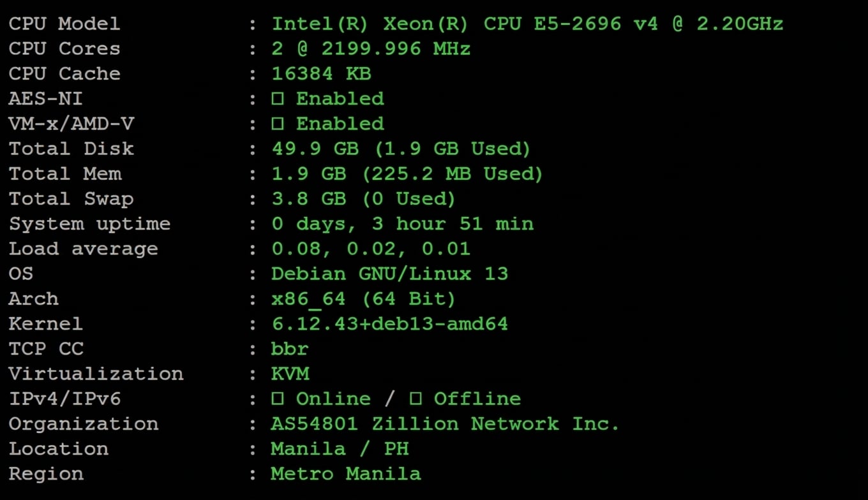Viewport: 868px width, 500px height.
Task: Click the KVM virtualization value
Action: (290, 374)
